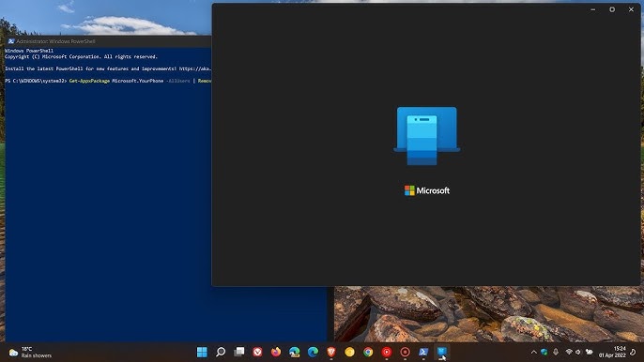
Task: Open the Windows Start menu
Action: click(202, 352)
